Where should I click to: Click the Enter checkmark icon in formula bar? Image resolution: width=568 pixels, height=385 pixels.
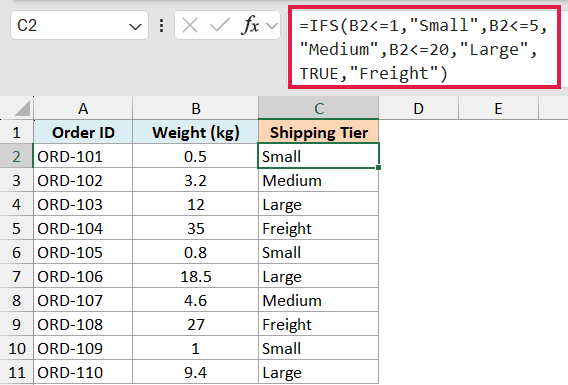click(220, 26)
